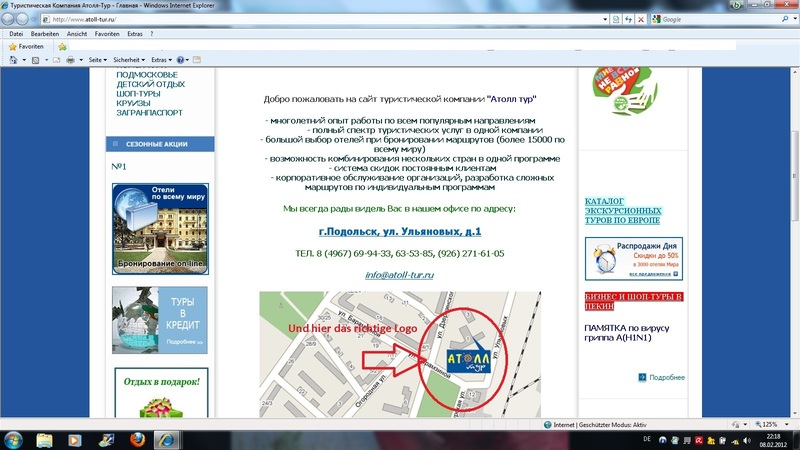Screen dimensions: 800x450
Task: Click the Favoriten star button
Action: (x=26, y=46)
